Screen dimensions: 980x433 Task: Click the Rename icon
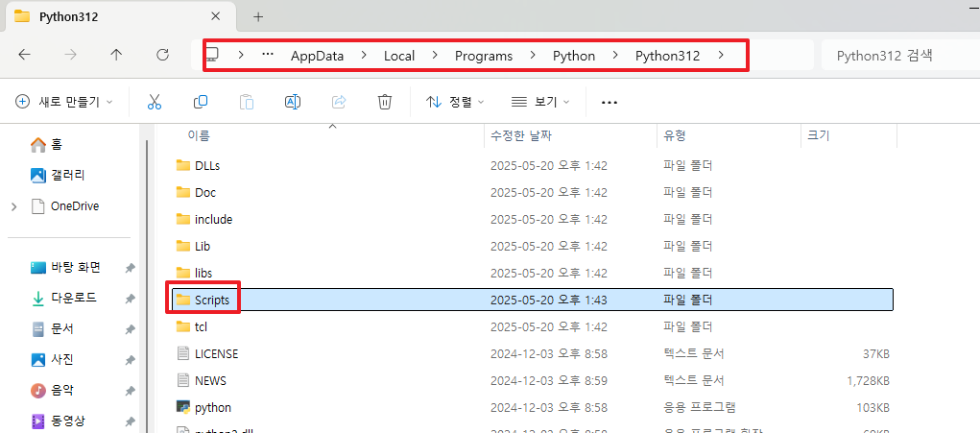point(293,102)
